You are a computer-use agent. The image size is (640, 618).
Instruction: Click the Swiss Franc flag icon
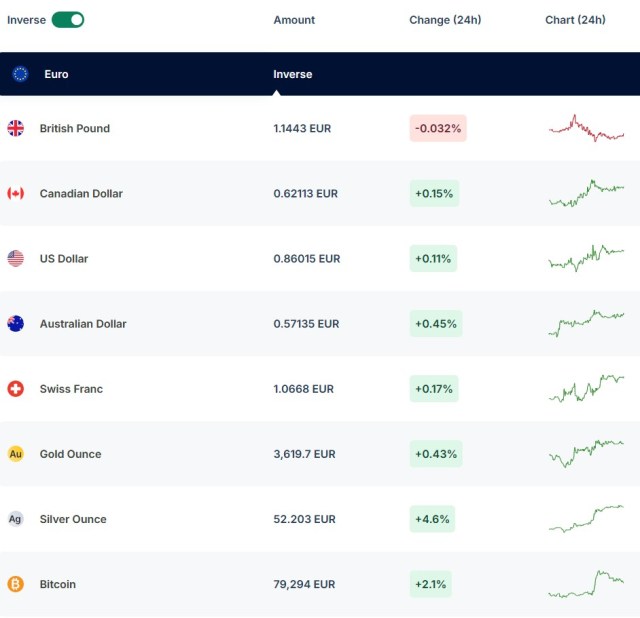[x=16, y=388]
